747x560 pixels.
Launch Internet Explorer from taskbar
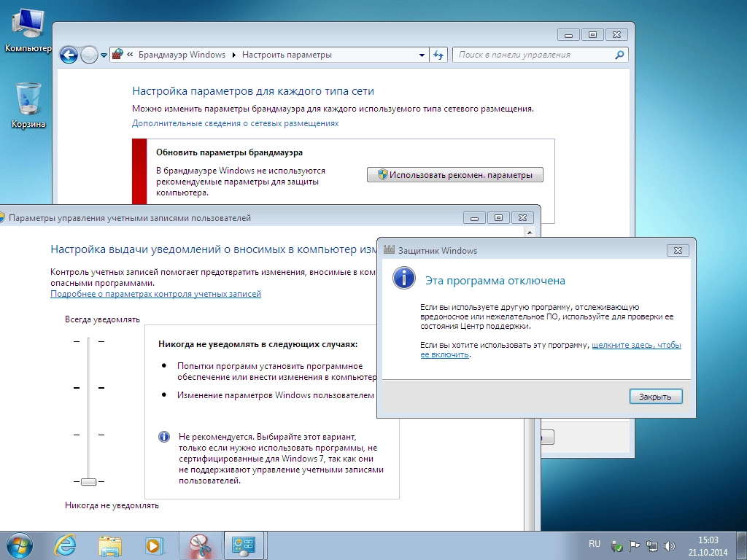click(x=65, y=545)
